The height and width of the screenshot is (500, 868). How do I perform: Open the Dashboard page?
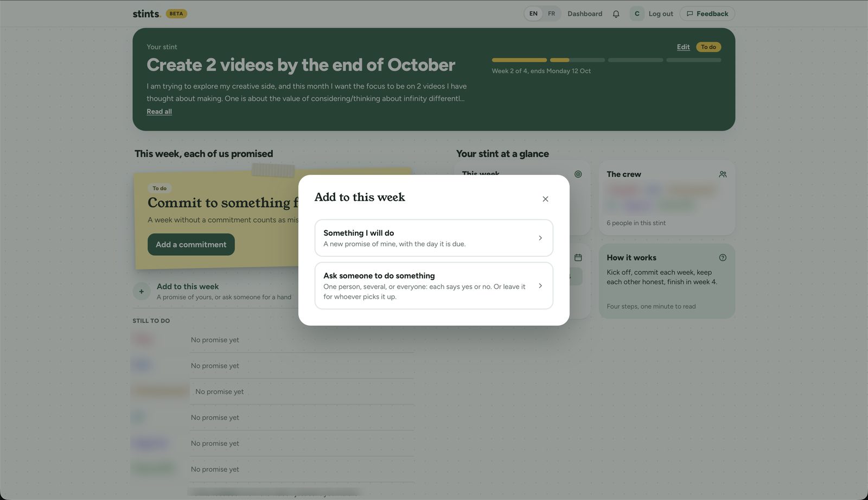pyautogui.click(x=585, y=14)
